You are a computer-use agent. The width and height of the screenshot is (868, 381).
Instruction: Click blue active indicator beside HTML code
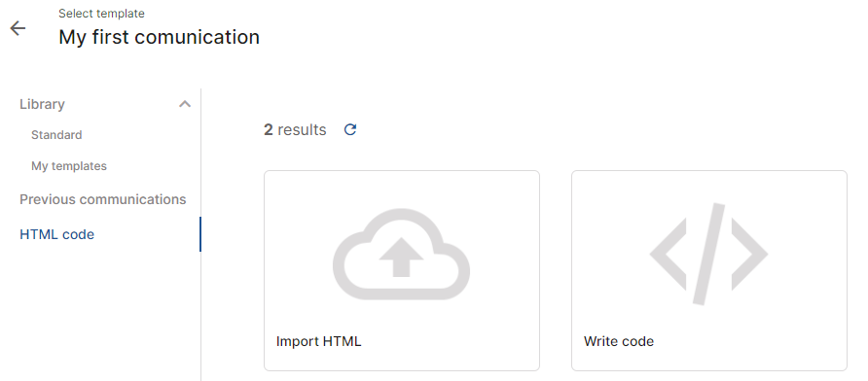[199, 234]
